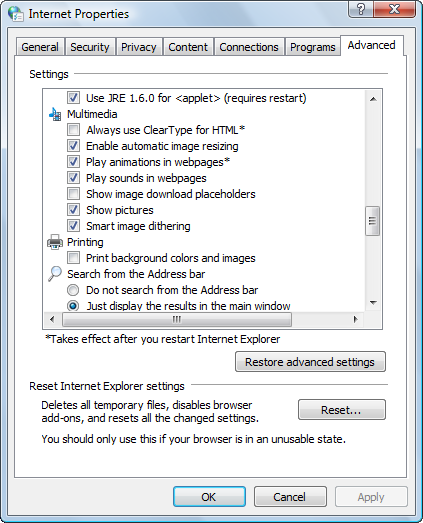Close the Internet Properties dialog
Viewport: 423px width, 523px height.
(395, 9)
